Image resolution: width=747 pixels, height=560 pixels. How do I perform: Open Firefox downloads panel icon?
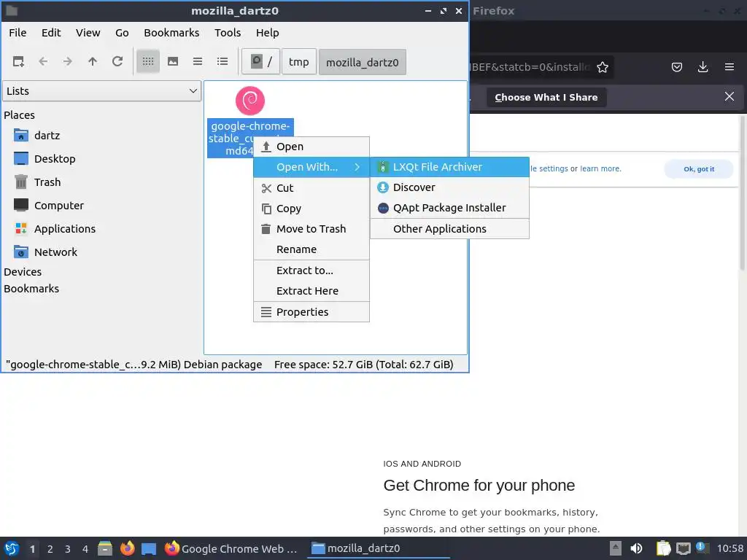pos(703,67)
